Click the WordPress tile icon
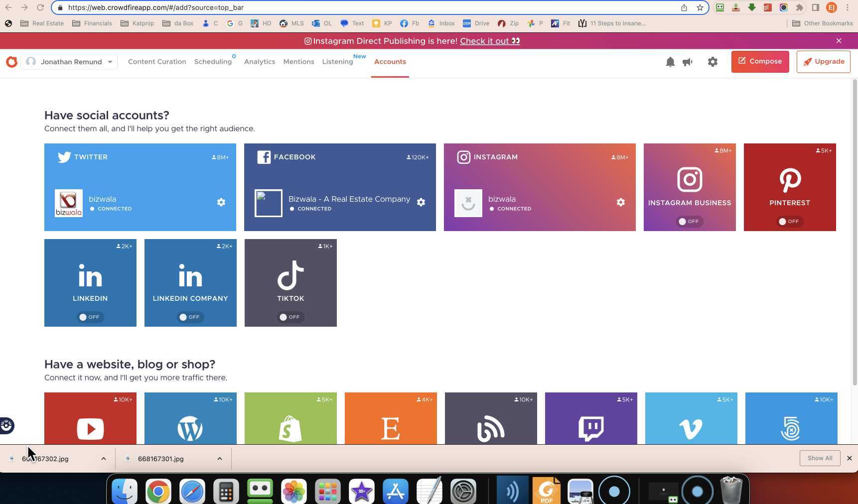Screen dimensions: 858x504 (x=190, y=428)
